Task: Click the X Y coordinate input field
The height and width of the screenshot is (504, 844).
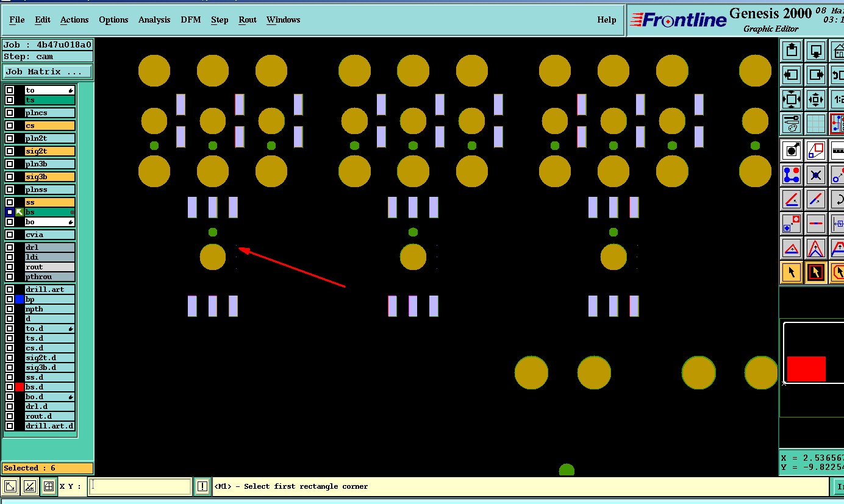Action: [x=140, y=486]
